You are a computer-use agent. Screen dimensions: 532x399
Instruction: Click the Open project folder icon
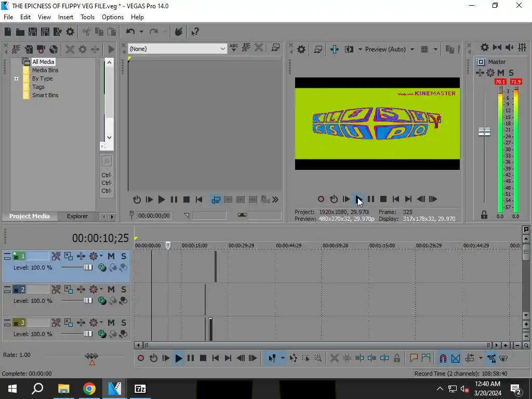point(20,32)
